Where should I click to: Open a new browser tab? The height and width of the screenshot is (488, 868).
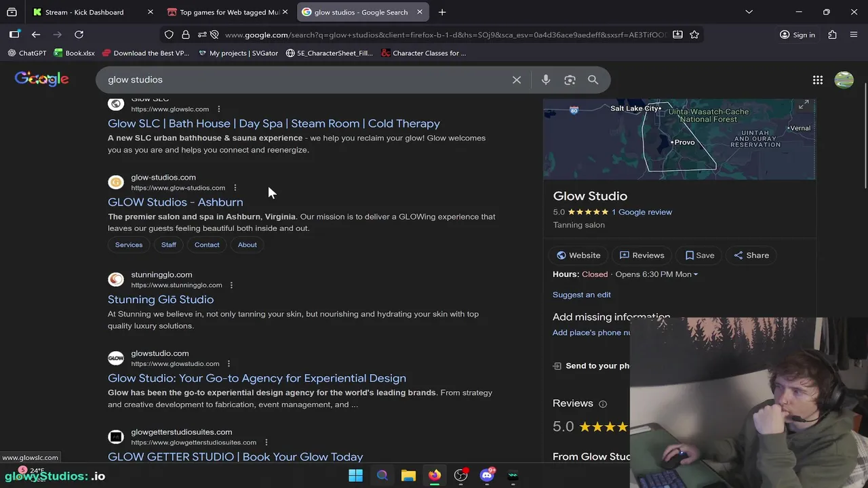[x=442, y=12]
